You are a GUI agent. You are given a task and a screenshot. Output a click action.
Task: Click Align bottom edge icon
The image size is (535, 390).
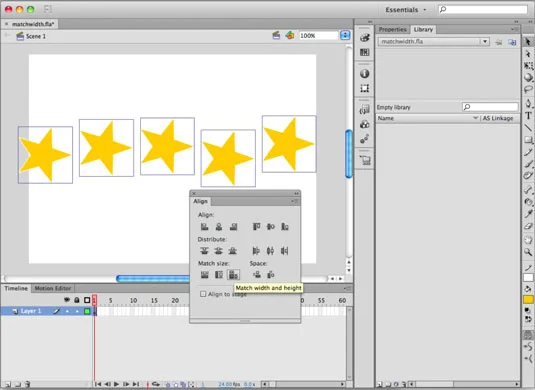pyautogui.click(x=285, y=227)
